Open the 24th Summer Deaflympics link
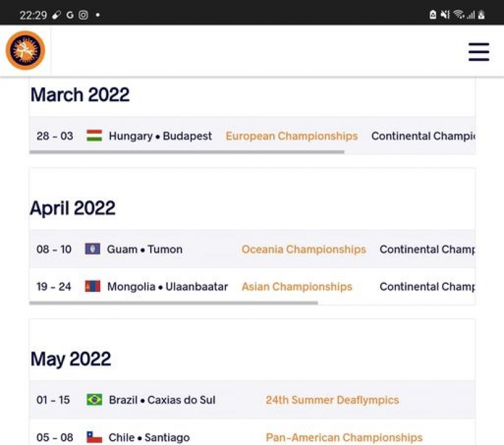 (x=332, y=400)
